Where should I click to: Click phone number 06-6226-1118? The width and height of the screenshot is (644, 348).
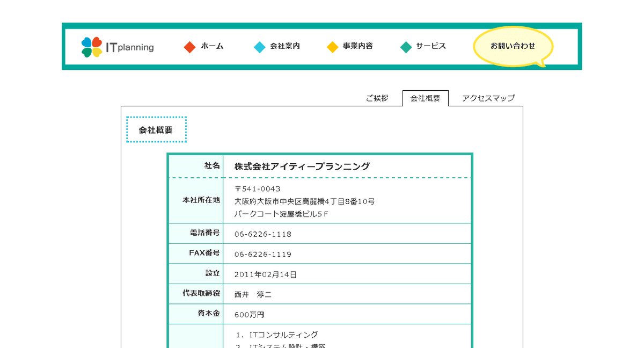tap(263, 234)
